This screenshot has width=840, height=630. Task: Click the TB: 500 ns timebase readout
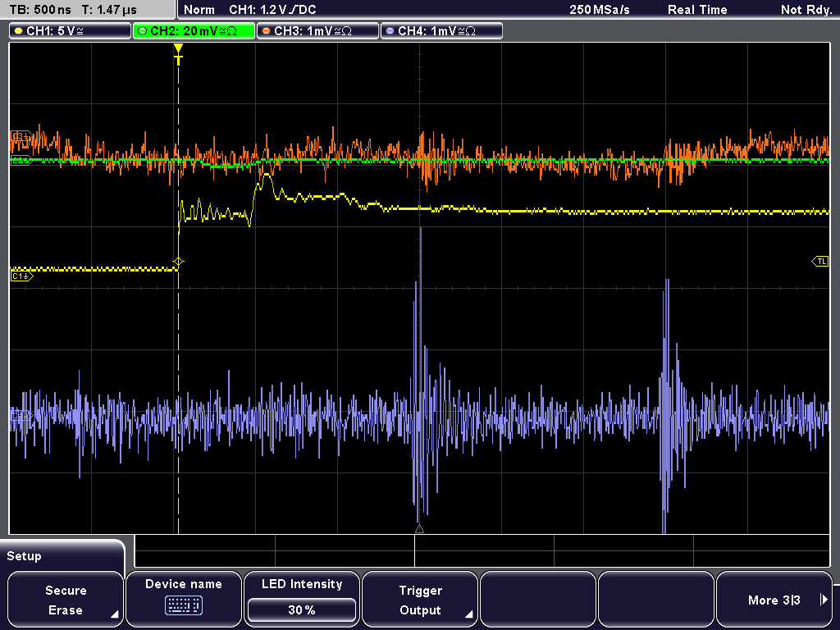coord(41,10)
